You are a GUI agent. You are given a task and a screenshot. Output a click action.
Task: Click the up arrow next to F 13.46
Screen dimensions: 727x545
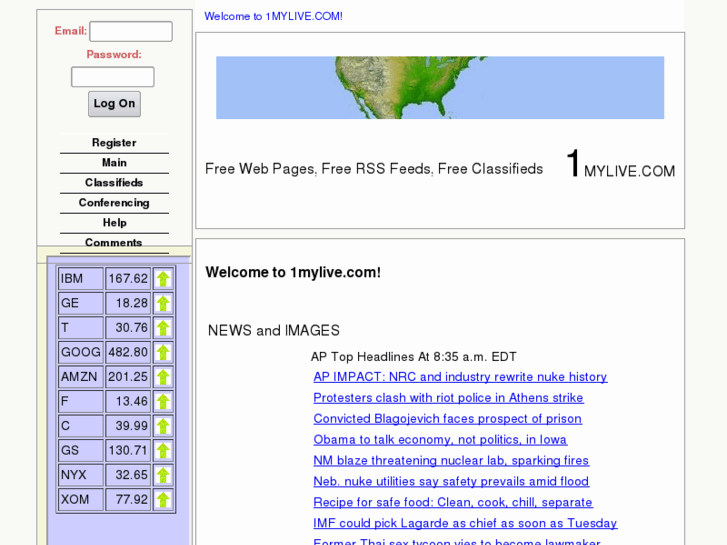click(x=163, y=402)
